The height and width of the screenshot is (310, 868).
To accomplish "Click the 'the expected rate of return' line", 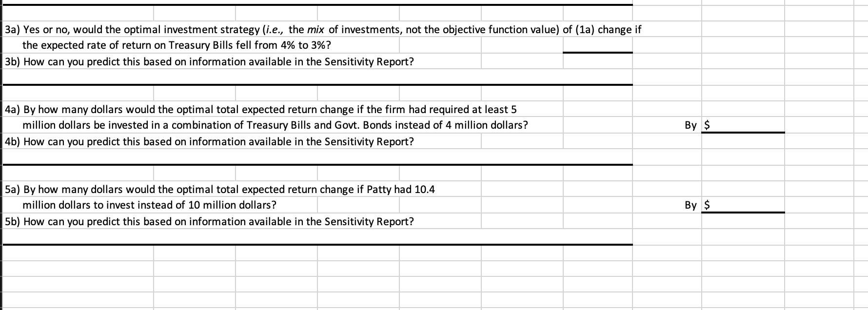I will [x=177, y=45].
